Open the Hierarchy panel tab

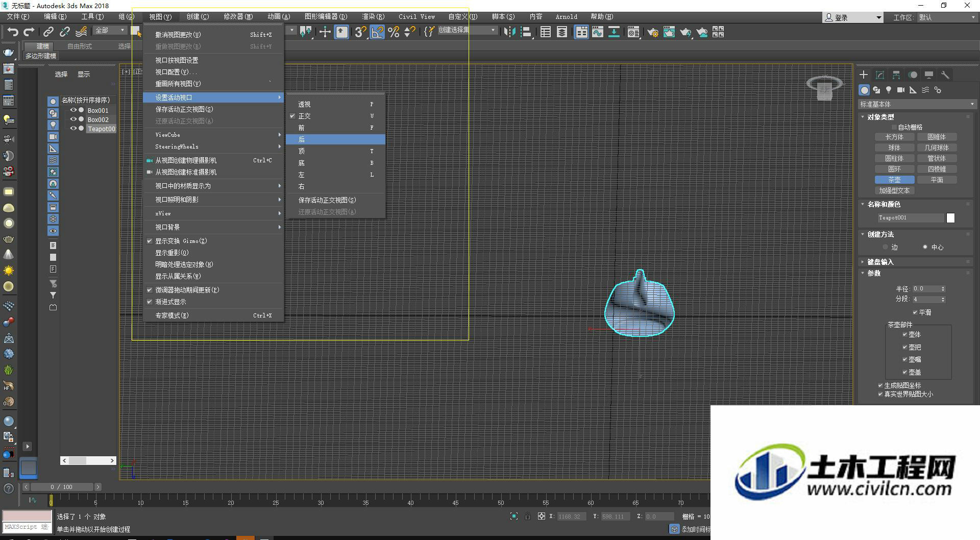pos(896,75)
